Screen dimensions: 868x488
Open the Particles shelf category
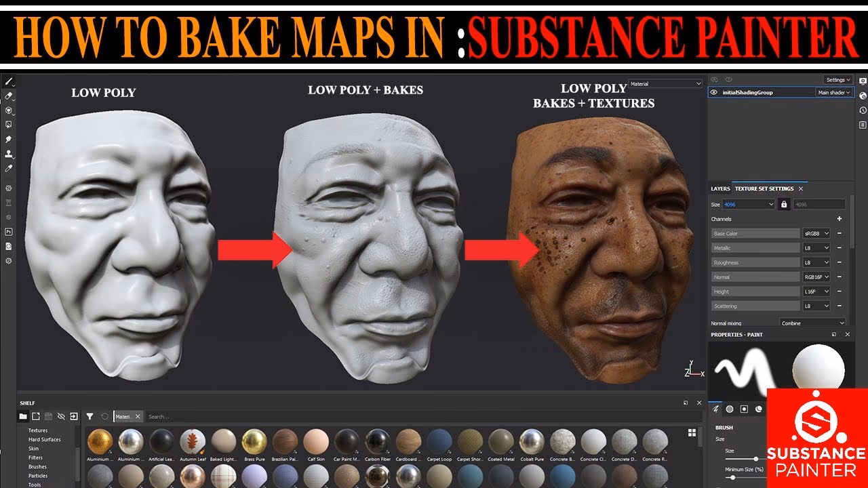[x=38, y=476]
